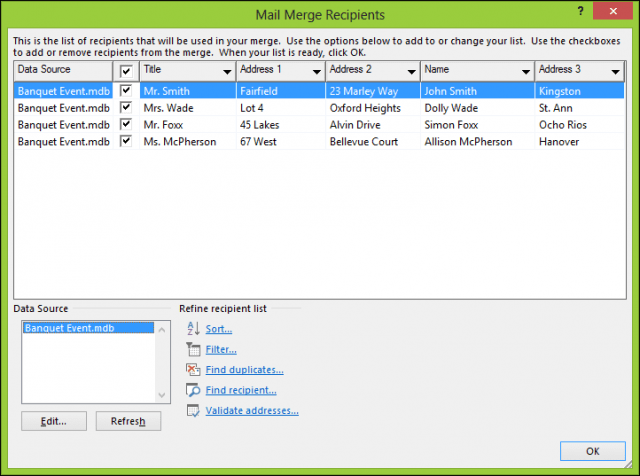Click the 'Oxford Heights' cell
Screen dimensions: 640x476
pos(373,108)
